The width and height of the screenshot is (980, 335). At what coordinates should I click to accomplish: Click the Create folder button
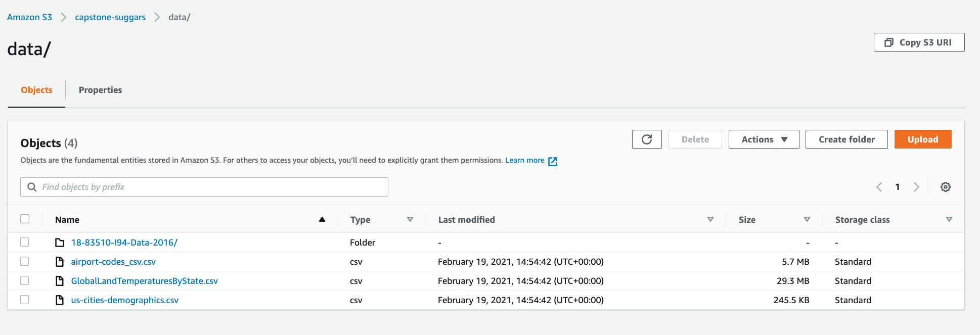pos(847,139)
